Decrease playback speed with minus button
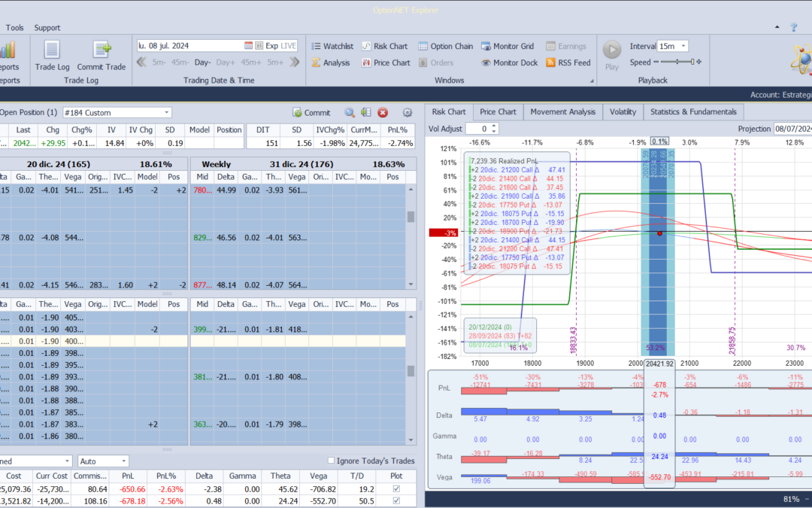Viewport: 812px width, 508px height. click(656, 62)
